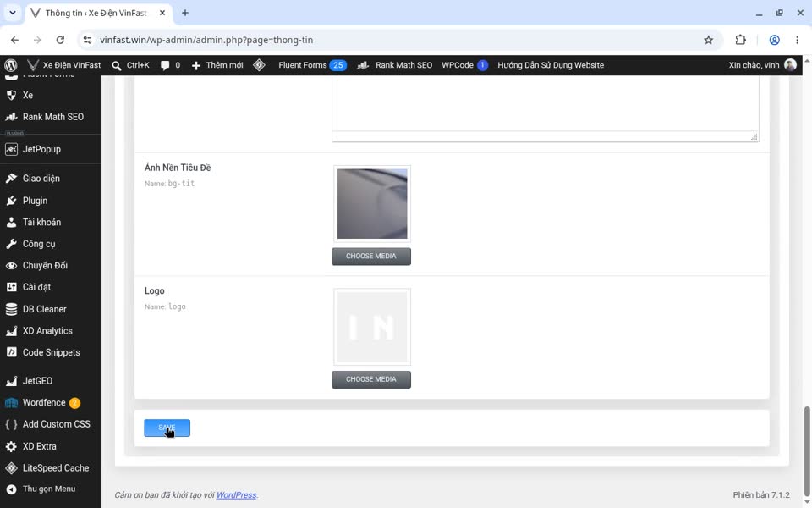Open Fluent Forms in admin bar

(311, 65)
